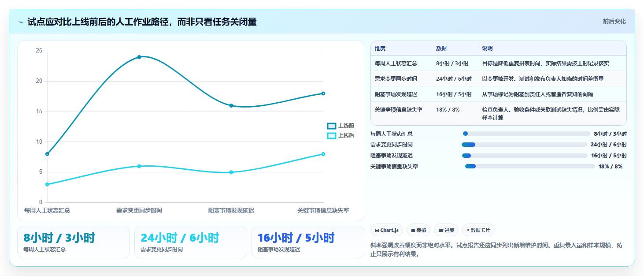Click x-axis label 每周人工状态汇总
This screenshot has width=644, height=276.
point(47,211)
